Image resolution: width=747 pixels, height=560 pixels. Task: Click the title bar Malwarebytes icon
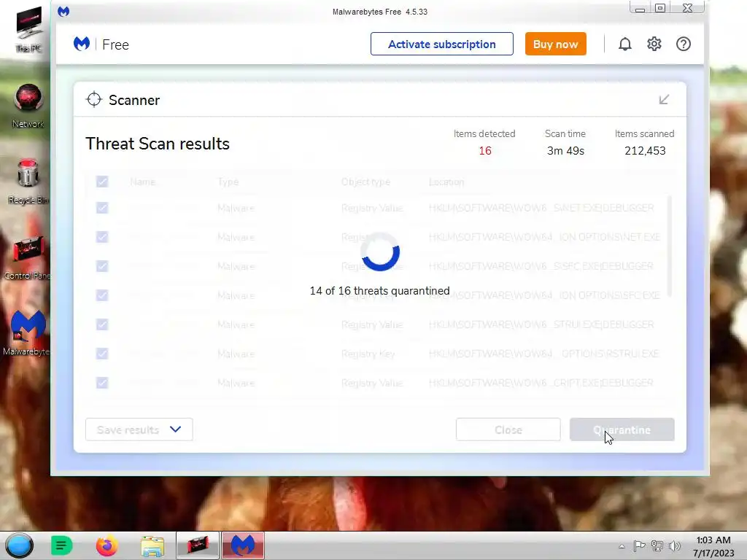pyautogui.click(x=63, y=12)
